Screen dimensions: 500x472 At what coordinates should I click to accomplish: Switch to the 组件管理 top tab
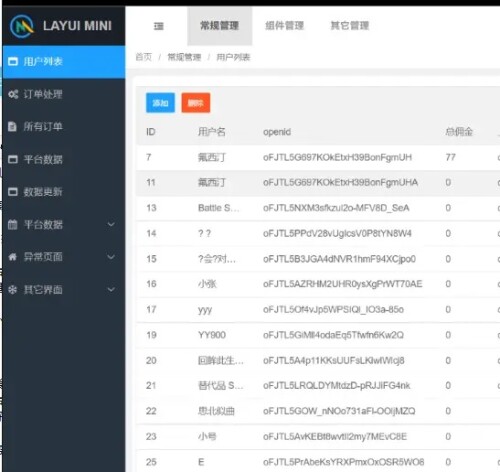click(x=285, y=26)
